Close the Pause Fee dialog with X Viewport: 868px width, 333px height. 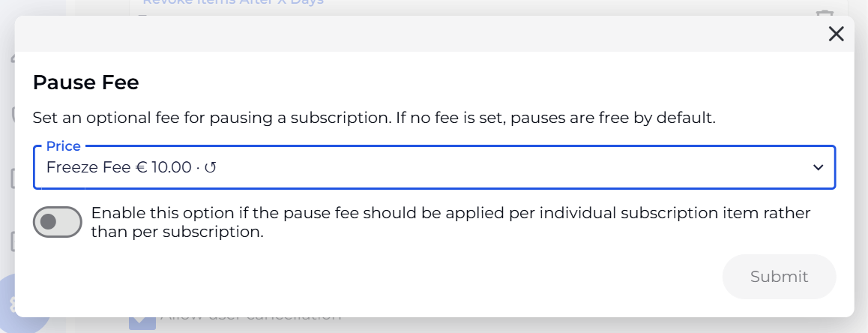tap(836, 34)
